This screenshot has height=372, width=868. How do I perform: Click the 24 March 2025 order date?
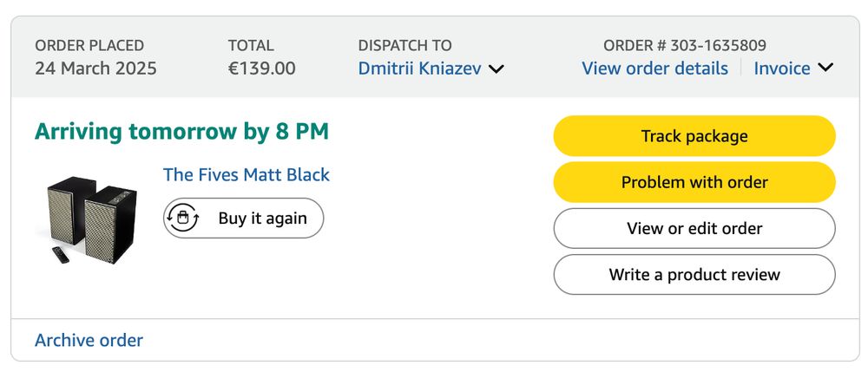pos(95,69)
